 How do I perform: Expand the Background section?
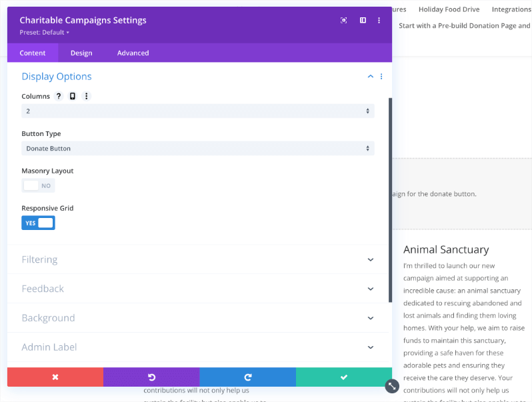click(198, 318)
